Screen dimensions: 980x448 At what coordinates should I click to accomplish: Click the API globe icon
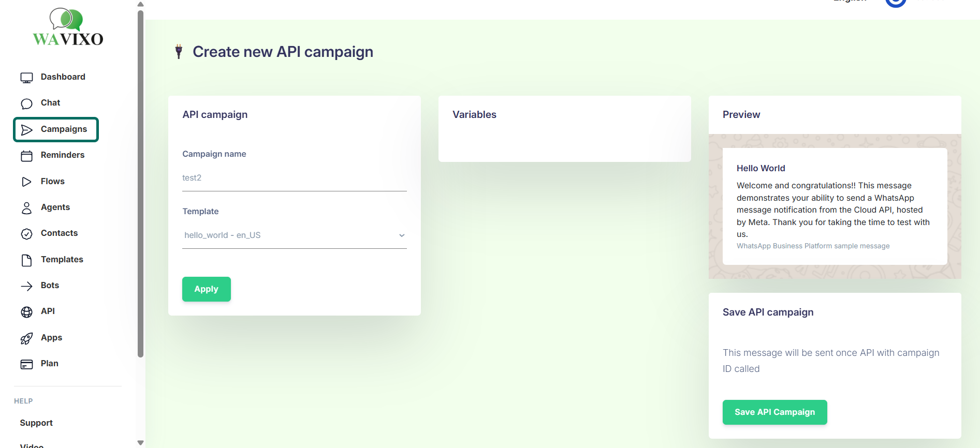tap(26, 312)
